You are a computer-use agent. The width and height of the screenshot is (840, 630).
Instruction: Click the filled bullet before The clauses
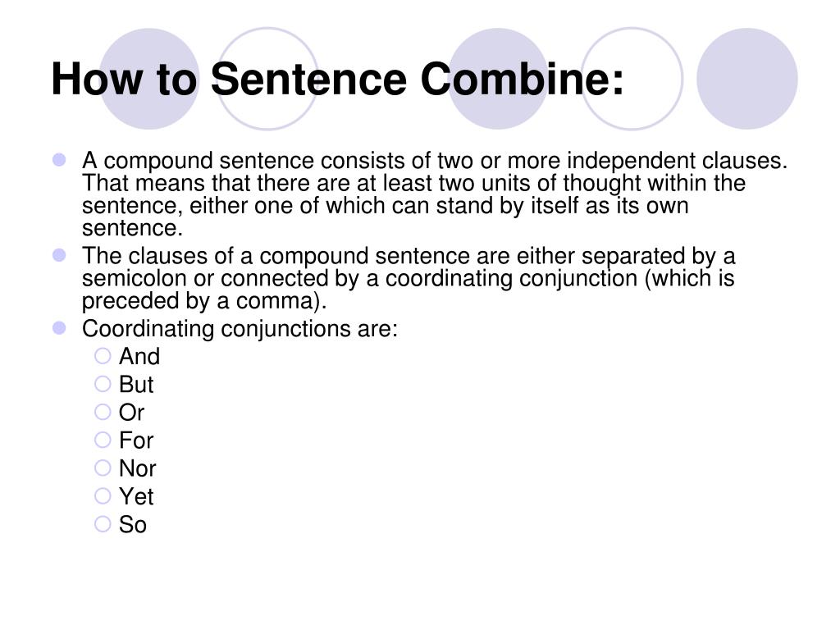pos(59,255)
